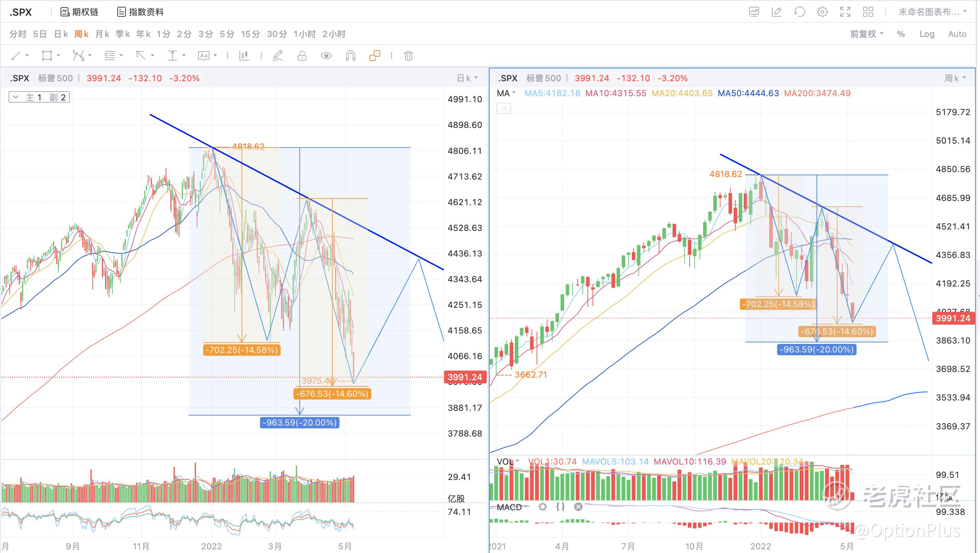Switch to the 15分 timeframe tab

[x=250, y=34]
